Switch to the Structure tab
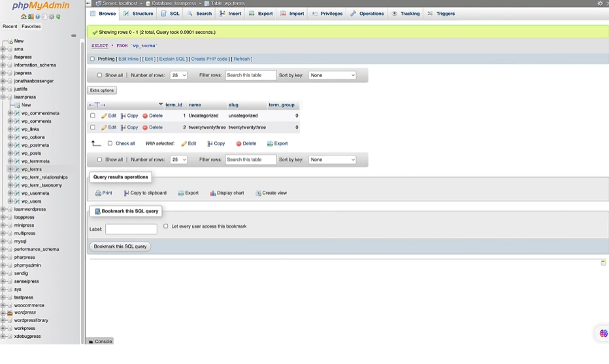 tap(139, 14)
